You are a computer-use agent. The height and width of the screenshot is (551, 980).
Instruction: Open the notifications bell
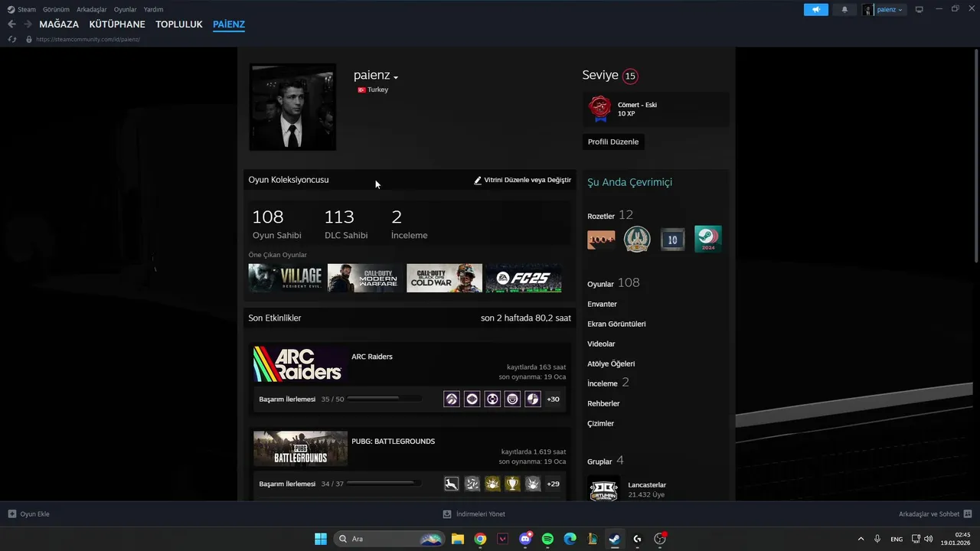[x=844, y=10]
